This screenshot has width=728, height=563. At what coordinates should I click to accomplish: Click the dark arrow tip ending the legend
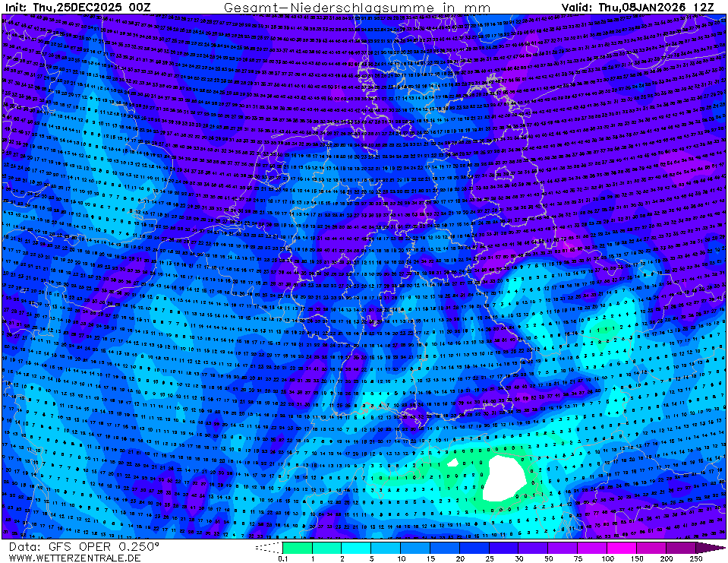(x=711, y=547)
